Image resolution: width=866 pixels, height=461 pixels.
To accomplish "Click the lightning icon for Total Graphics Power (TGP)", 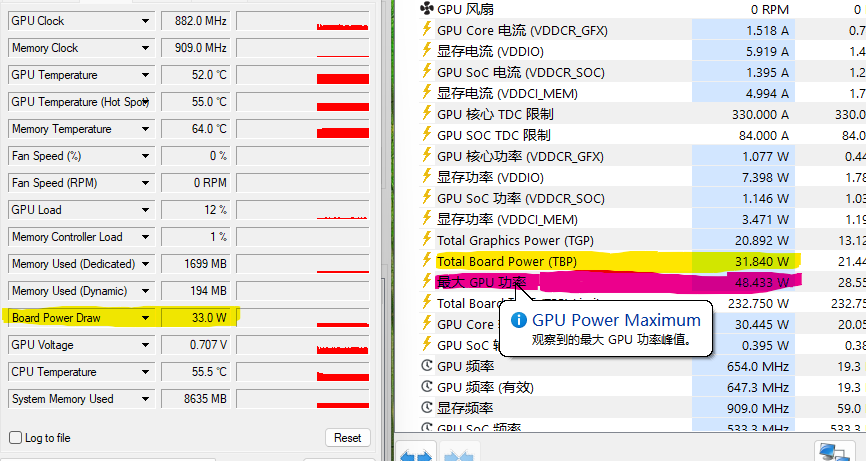I will (x=426, y=239).
